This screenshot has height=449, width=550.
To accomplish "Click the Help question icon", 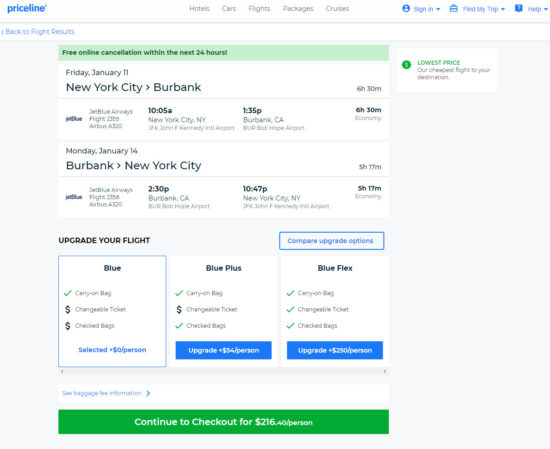I will pos(518,8).
